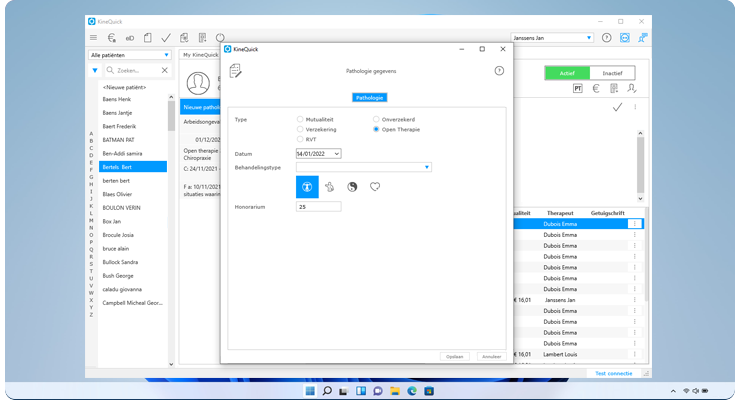Click the document list icon beside euro icon
This screenshot has height=400, width=740.
coord(614,88)
